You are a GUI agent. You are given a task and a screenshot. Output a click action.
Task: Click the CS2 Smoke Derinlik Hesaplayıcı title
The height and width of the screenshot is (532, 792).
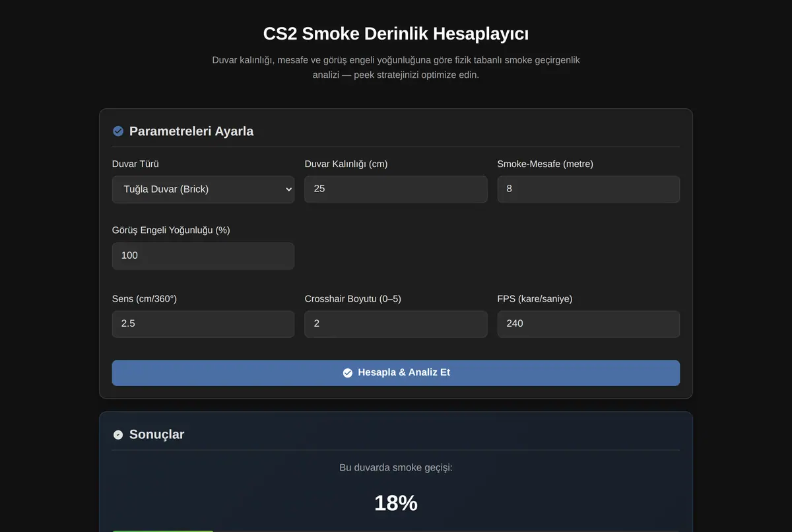(x=396, y=34)
